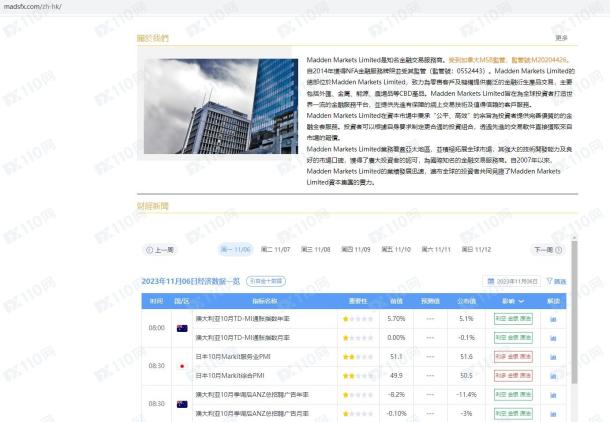Click the -11.4% published value cell

pos(466,395)
